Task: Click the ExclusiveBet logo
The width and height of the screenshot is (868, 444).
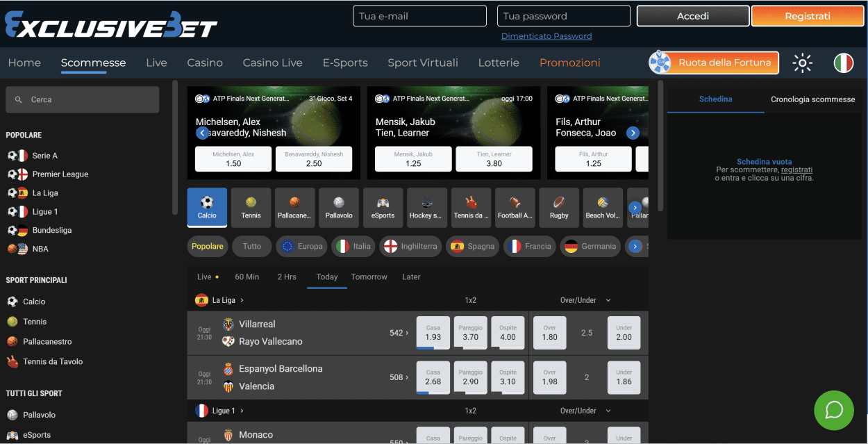Action: [x=111, y=24]
